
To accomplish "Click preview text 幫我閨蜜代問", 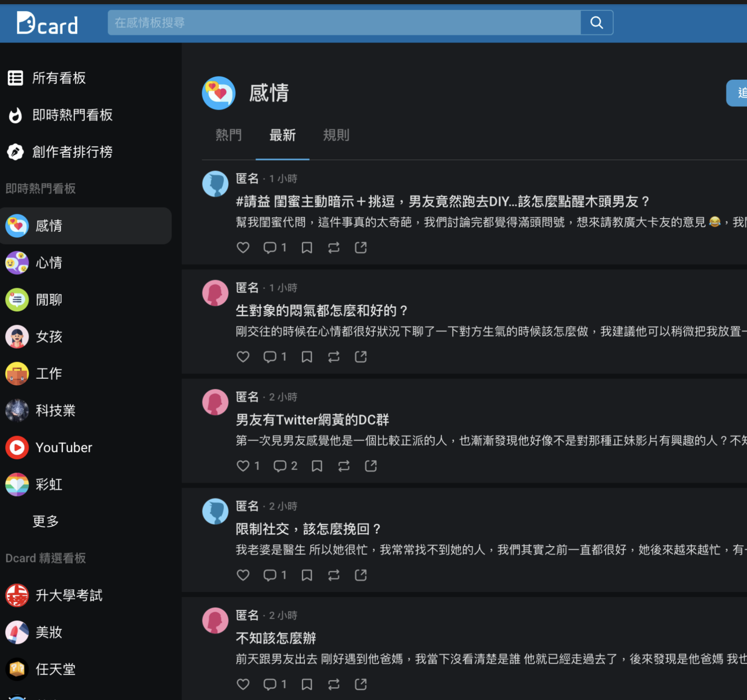I will pyautogui.click(x=271, y=222).
